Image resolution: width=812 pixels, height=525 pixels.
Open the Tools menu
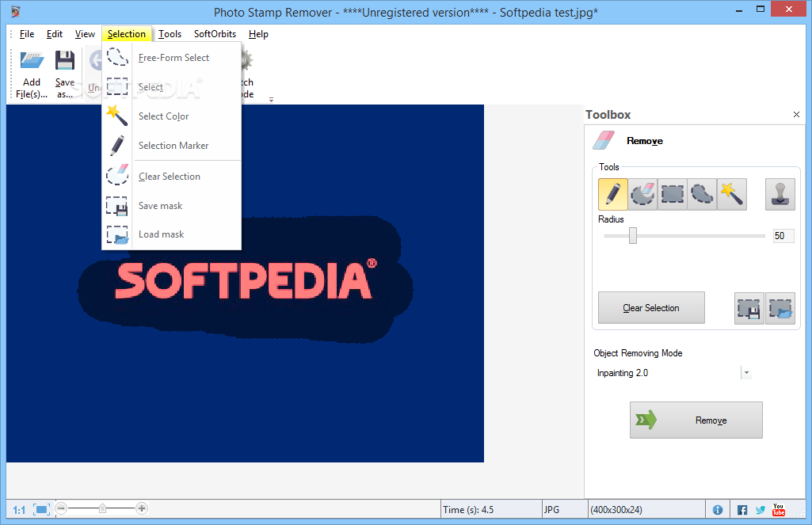[x=170, y=33]
